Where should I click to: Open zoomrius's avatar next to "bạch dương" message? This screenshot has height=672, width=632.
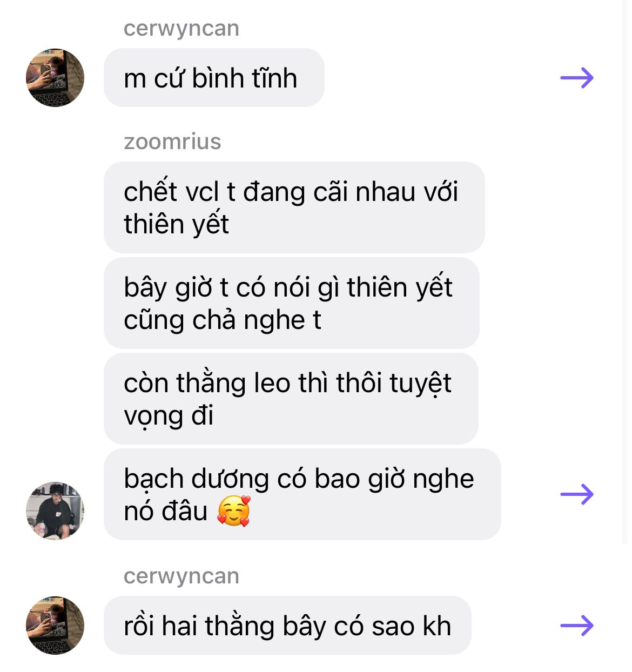tap(55, 511)
